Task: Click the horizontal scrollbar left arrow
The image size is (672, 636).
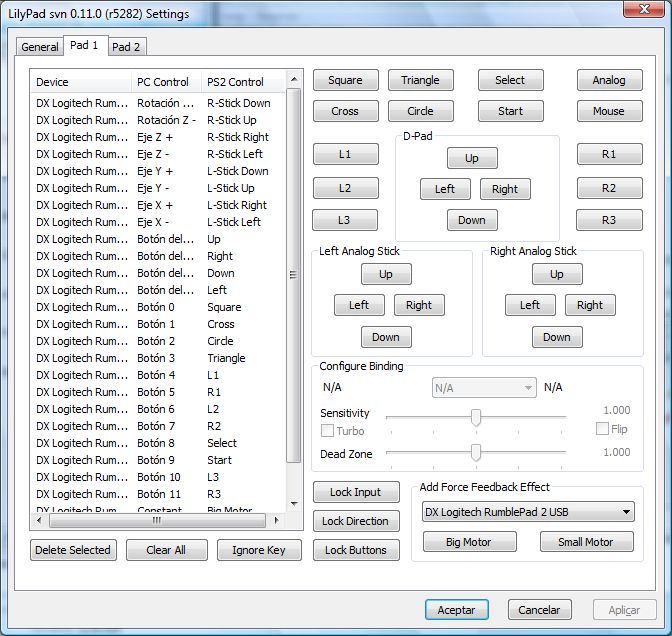Action: 39,520
